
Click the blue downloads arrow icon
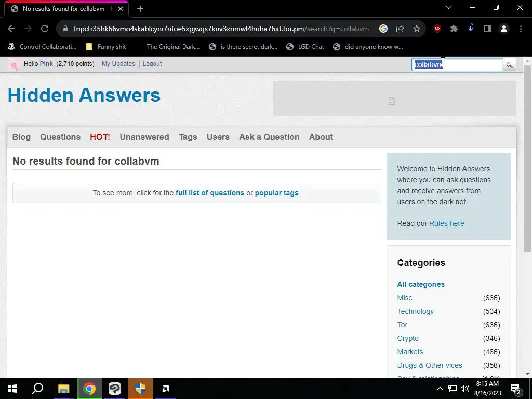coord(471,29)
